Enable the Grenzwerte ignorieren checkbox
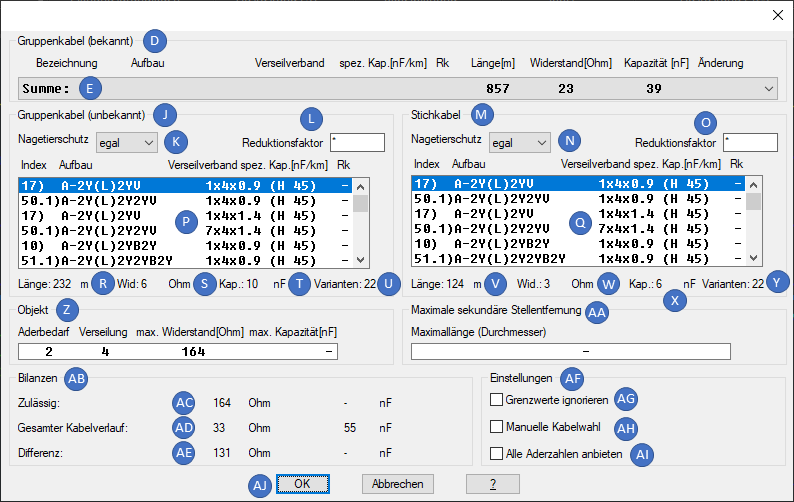 pyautogui.click(x=496, y=400)
